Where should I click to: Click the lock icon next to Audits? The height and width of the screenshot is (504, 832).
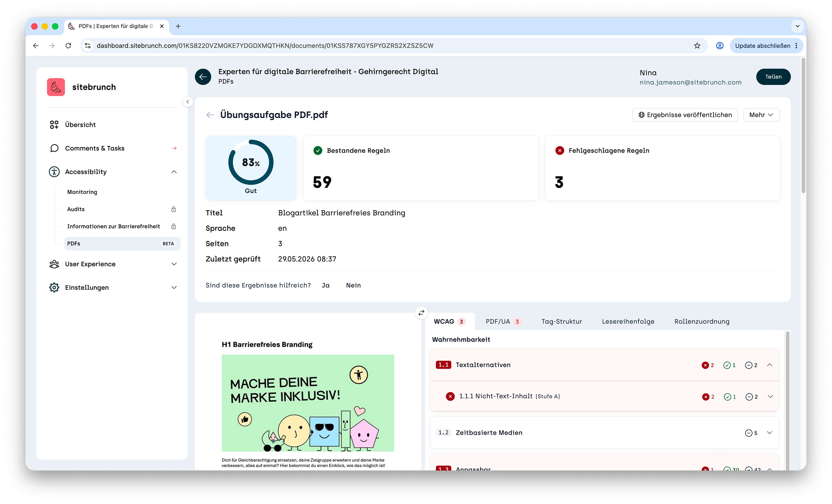(x=174, y=209)
